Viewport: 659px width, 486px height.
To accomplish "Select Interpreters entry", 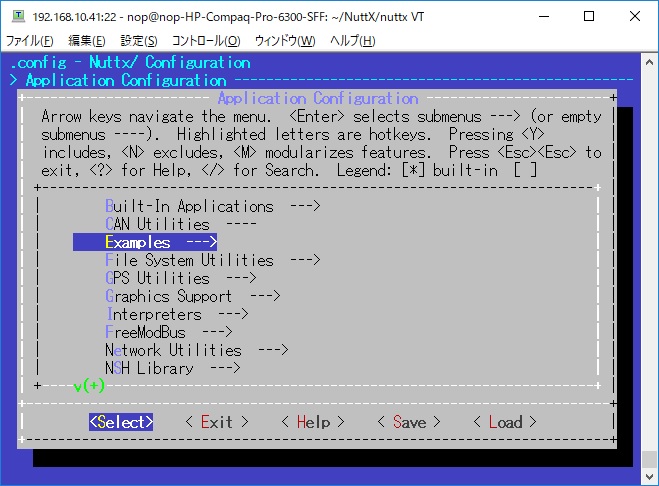I will [x=177, y=314].
